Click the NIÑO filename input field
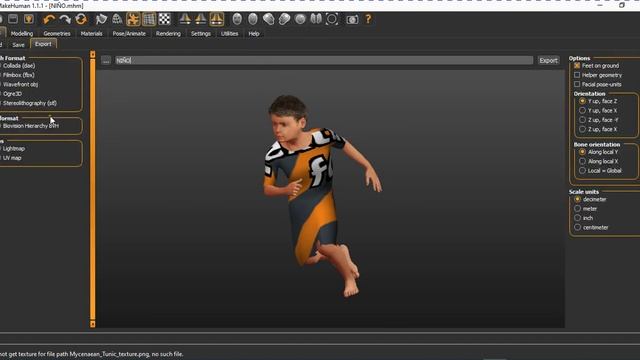 [324, 60]
